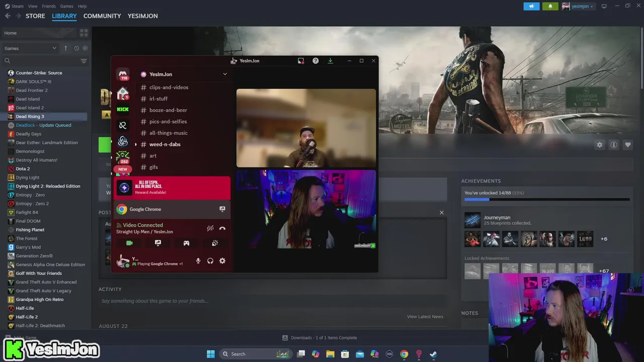The width and height of the screenshot is (644, 362).
Task: Go to the Steam STORE tab
Action: 35,16
